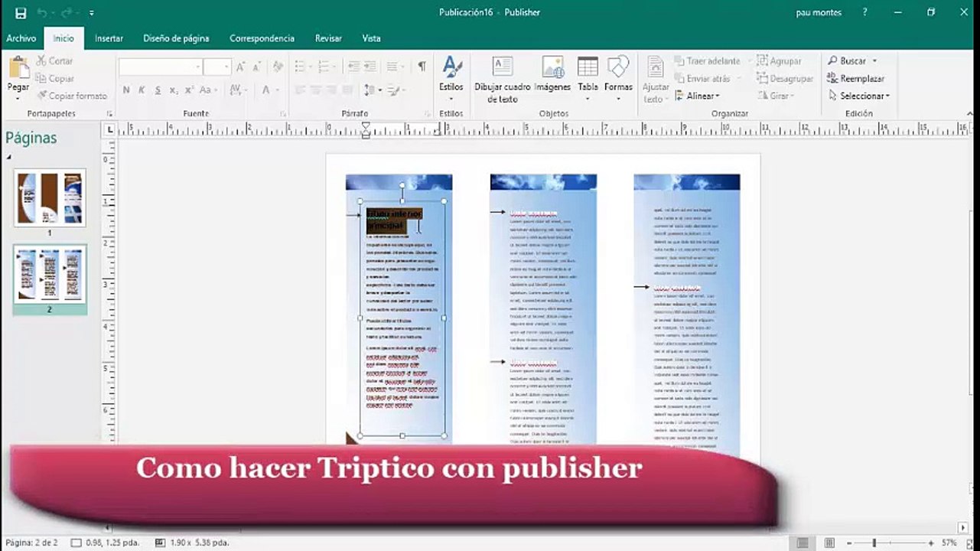
Task: Align text left in Párrafo group
Action: 300,90
